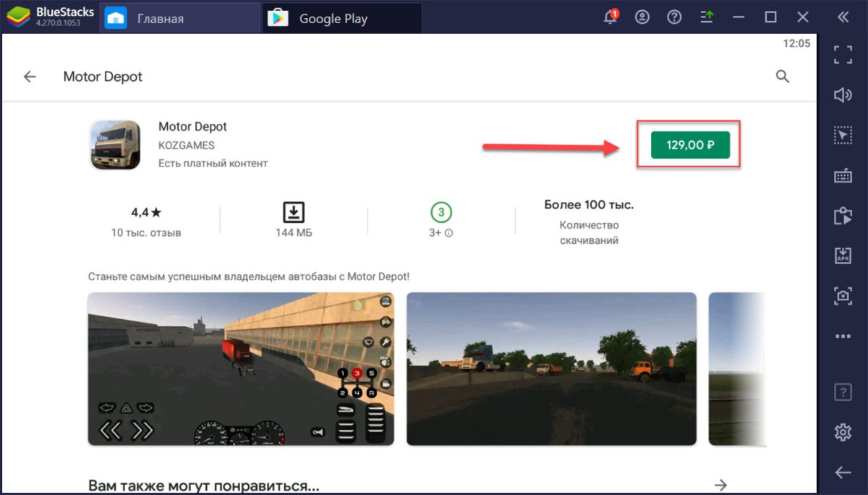Open the BlueStacks help question mark icon
This screenshot has width=868, height=495.
coord(674,17)
